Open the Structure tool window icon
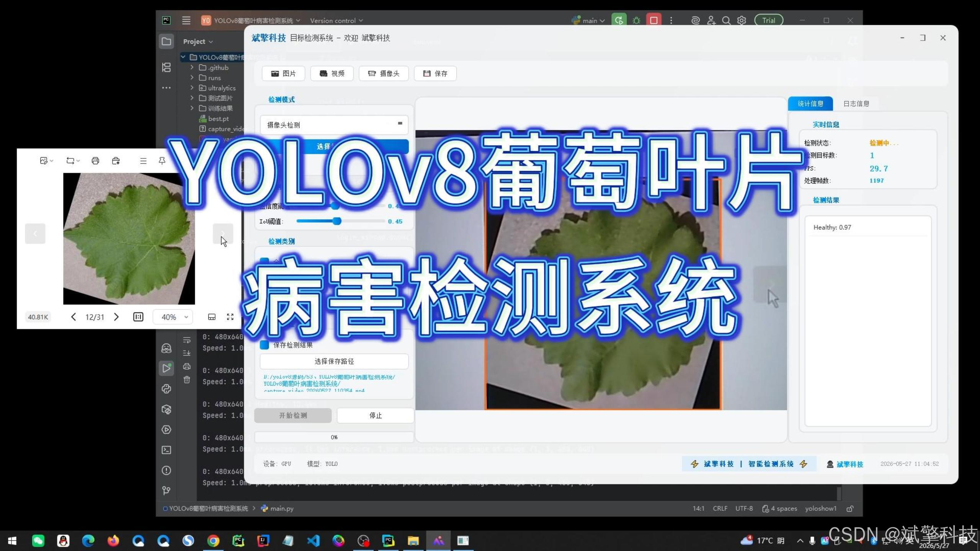This screenshot has height=551, width=980. point(166,67)
